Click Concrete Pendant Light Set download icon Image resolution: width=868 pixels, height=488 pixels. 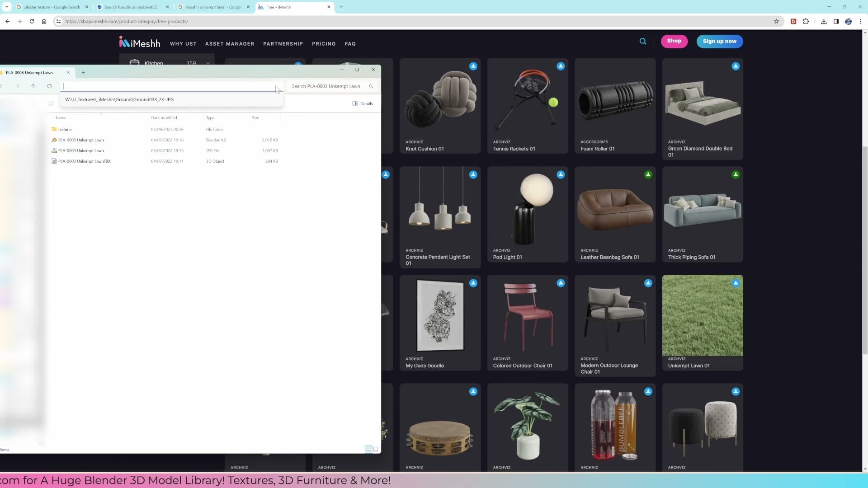coord(473,174)
